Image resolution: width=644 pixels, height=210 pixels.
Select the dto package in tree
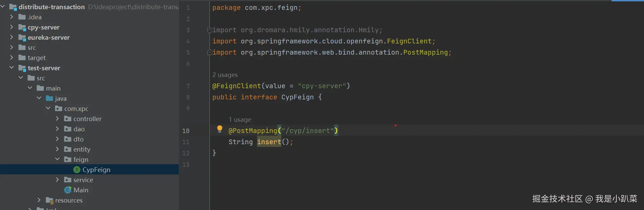(78, 139)
